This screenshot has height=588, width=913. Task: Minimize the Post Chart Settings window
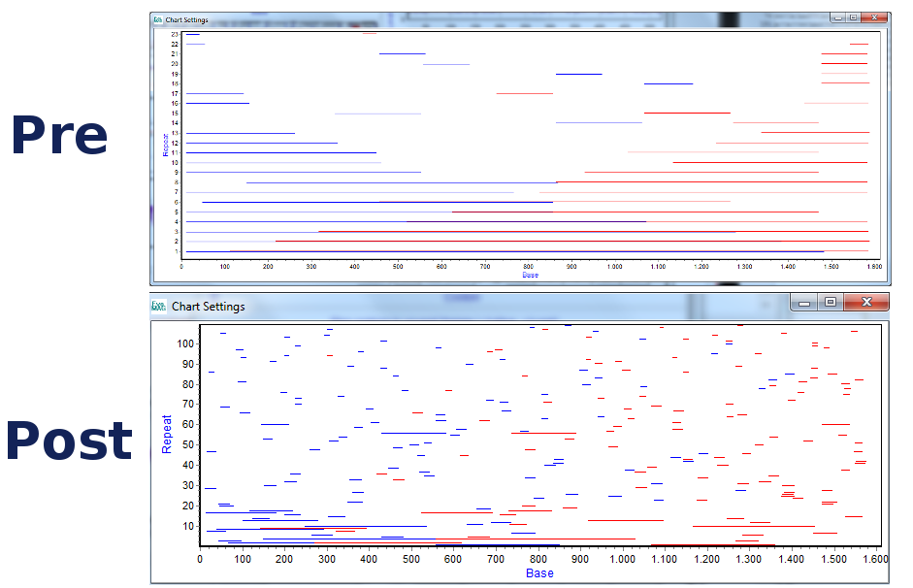pos(804,302)
